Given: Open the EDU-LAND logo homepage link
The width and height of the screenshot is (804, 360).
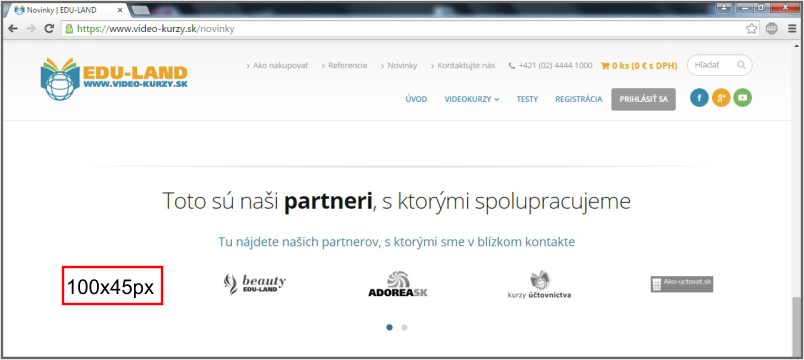Looking at the screenshot, I should pos(114,78).
